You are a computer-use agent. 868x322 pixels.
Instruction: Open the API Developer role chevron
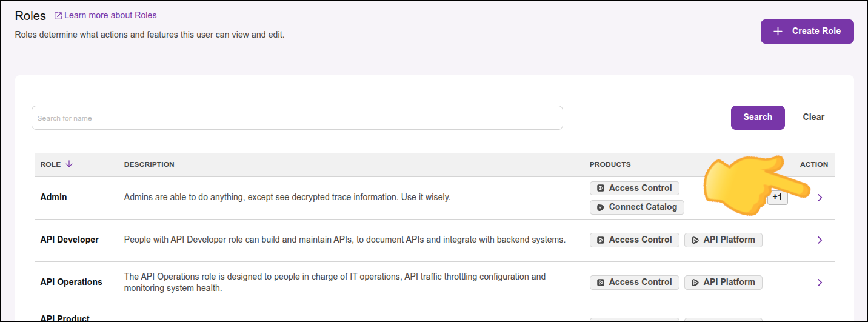(x=820, y=240)
